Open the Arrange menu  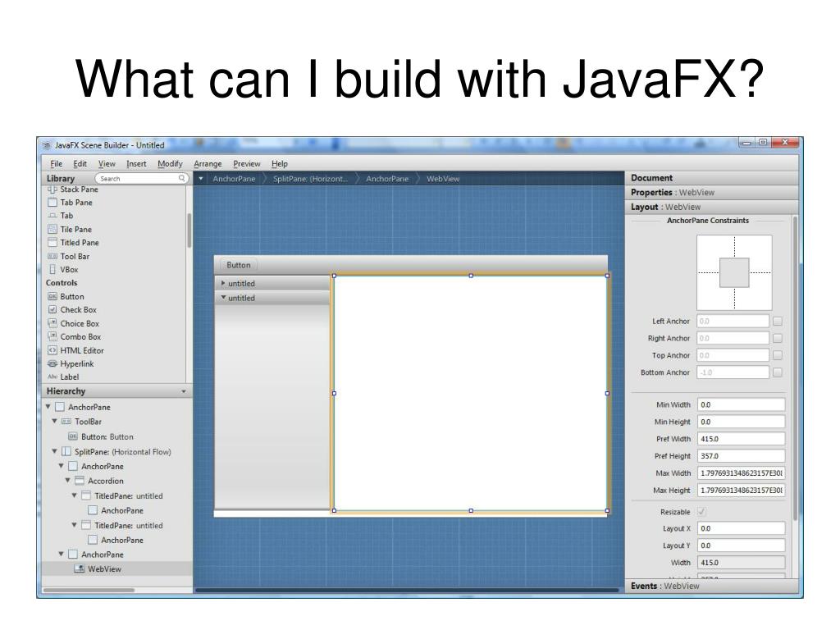click(x=208, y=164)
